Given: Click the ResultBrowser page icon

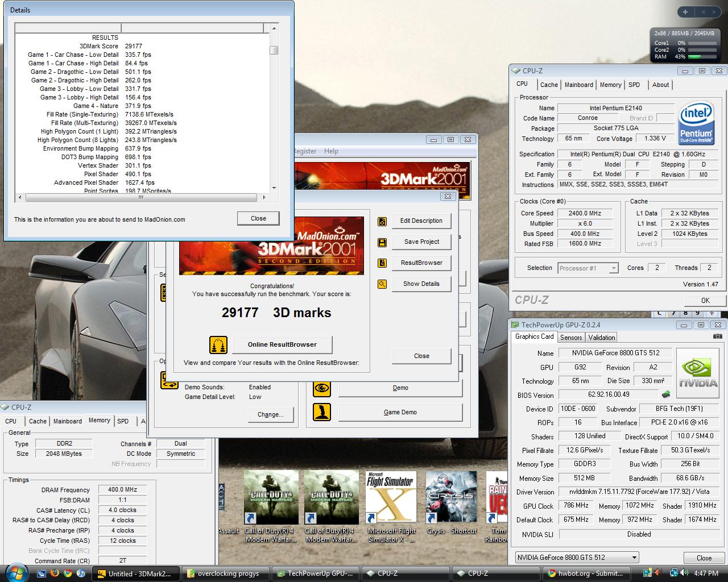Looking at the screenshot, I should coord(382,263).
